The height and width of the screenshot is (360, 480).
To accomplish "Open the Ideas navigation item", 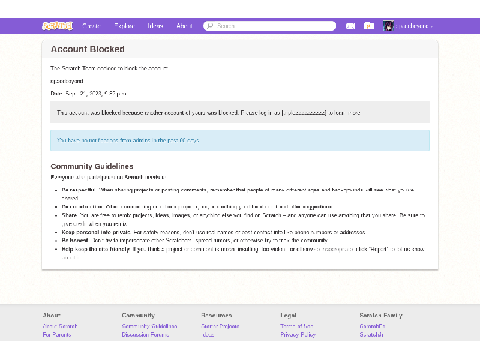I will pos(155,26).
